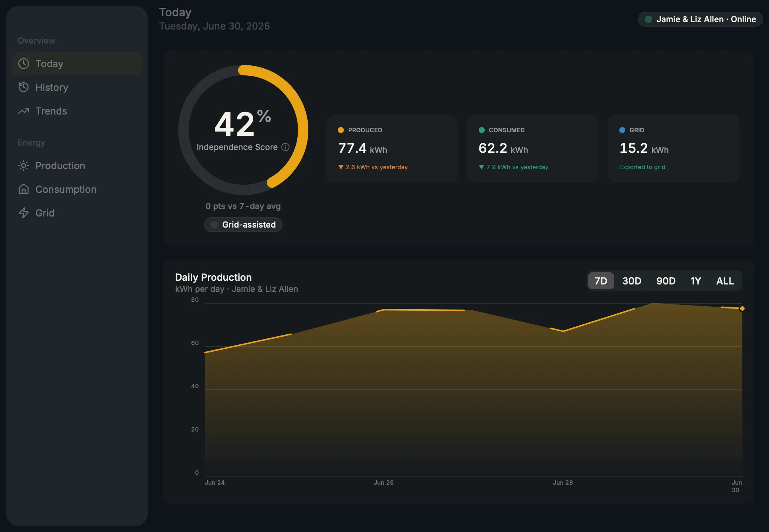This screenshot has height=532, width=769.
Task: Select the 90D range option
Action: coord(666,281)
